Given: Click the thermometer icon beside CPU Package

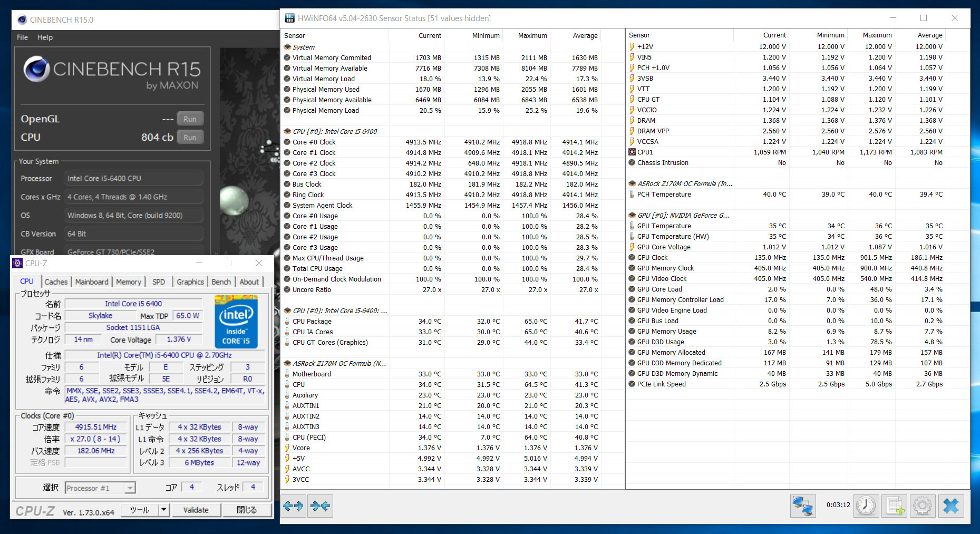Looking at the screenshot, I should [287, 321].
